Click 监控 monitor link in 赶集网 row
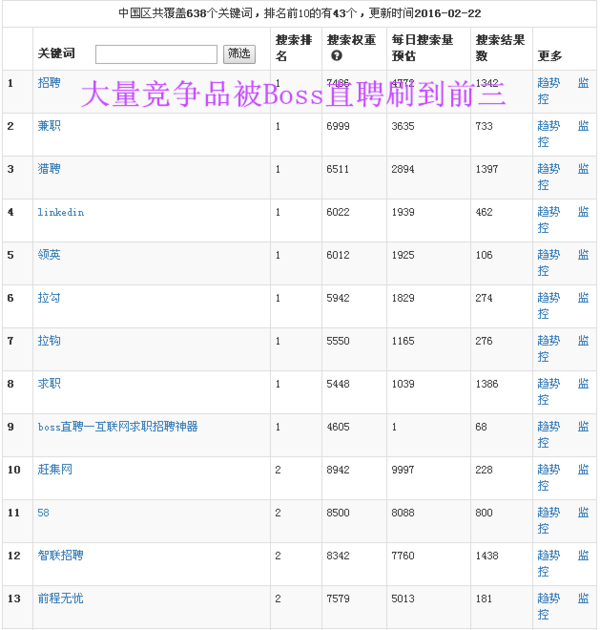This screenshot has width=600, height=630. tap(583, 469)
